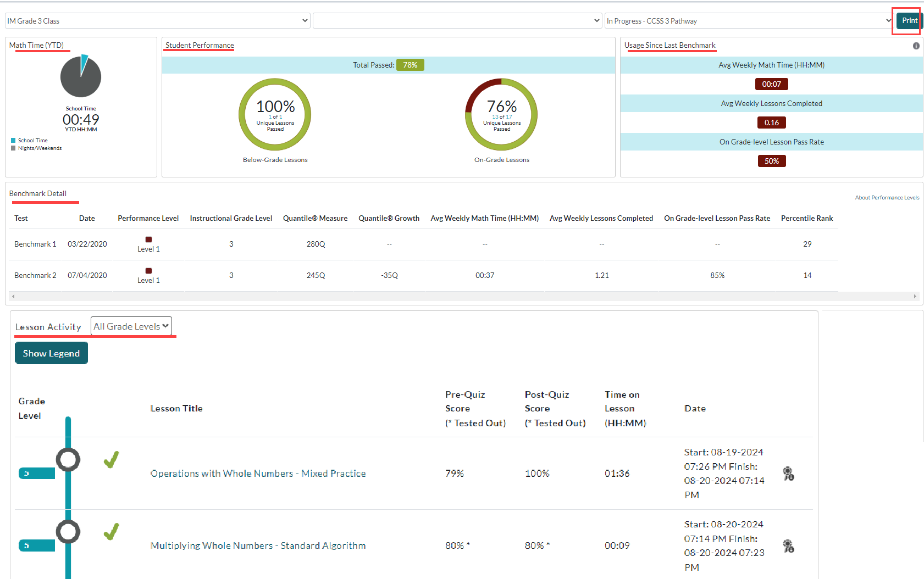Viewport: 924px width, 579px height.
Task: Click the timeline circle marker for Multiplying Whole Numbers
Action: click(68, 532)
